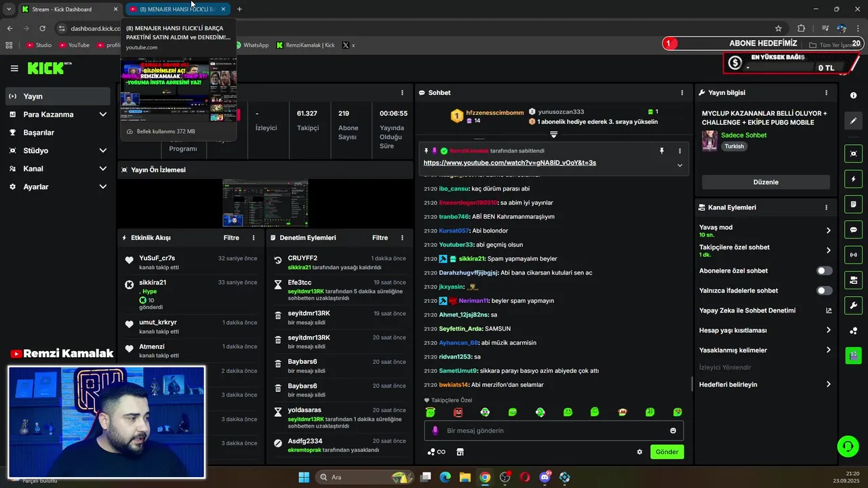
Task: Collapse the chat leaderboard with the arrow handle
Action: [x=553, y=134]
